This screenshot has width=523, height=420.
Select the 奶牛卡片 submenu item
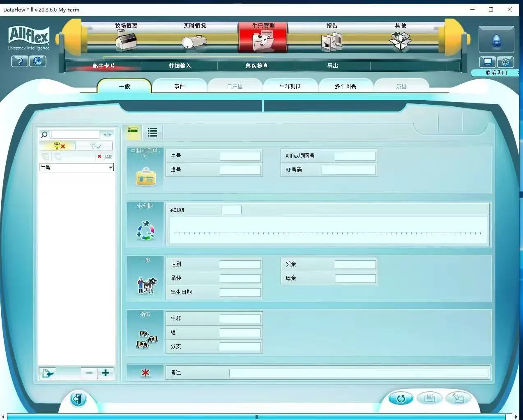[104, 66]
